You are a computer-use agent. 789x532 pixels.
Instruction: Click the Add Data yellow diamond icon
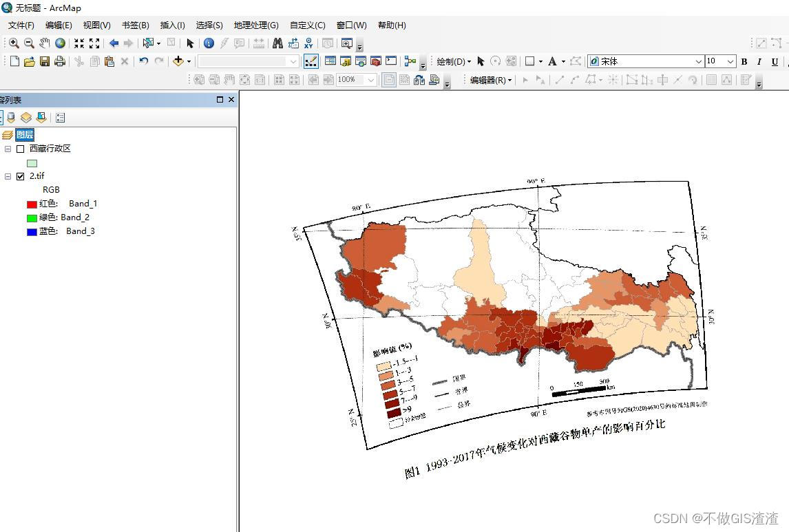coord(179,61)
